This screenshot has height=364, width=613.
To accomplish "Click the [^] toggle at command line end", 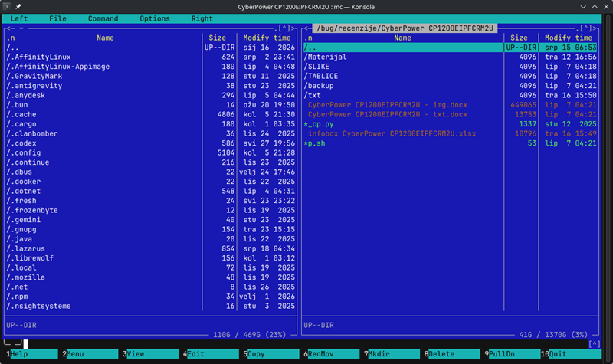I will pyautogui.click(x=595, y=344).
